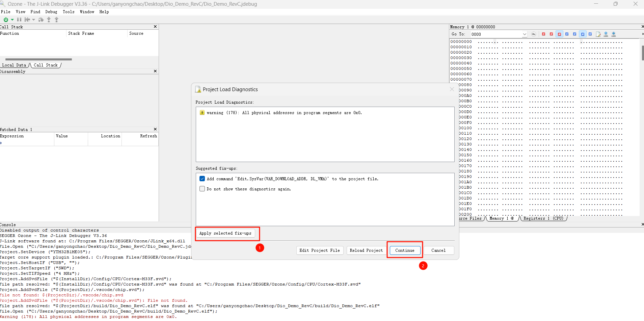Select red 1-byte display mode icon
Screen dimensions: 644x321
pyautogui.click(x=543, y=34)
